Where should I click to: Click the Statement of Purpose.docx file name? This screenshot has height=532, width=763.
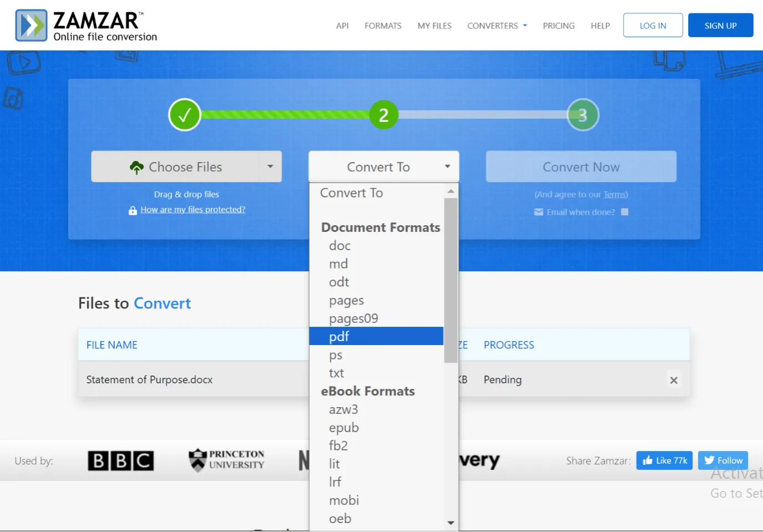click(149, 380)
